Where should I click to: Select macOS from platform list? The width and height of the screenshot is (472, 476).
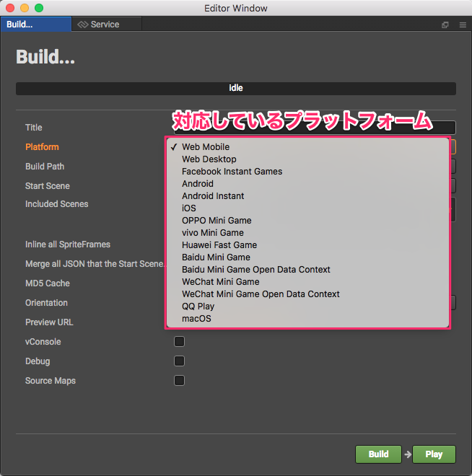tap(307, 319)
